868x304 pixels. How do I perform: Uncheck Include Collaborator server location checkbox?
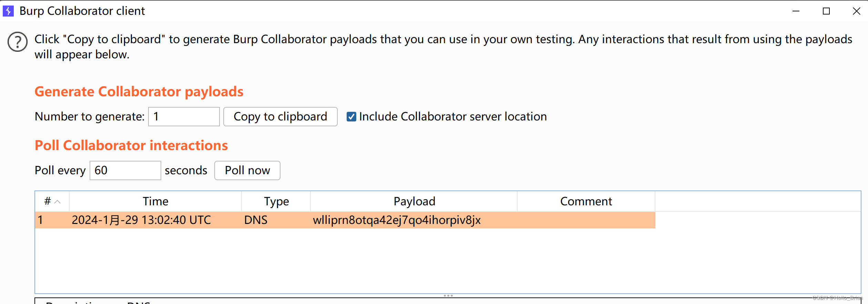click(351, 117)
